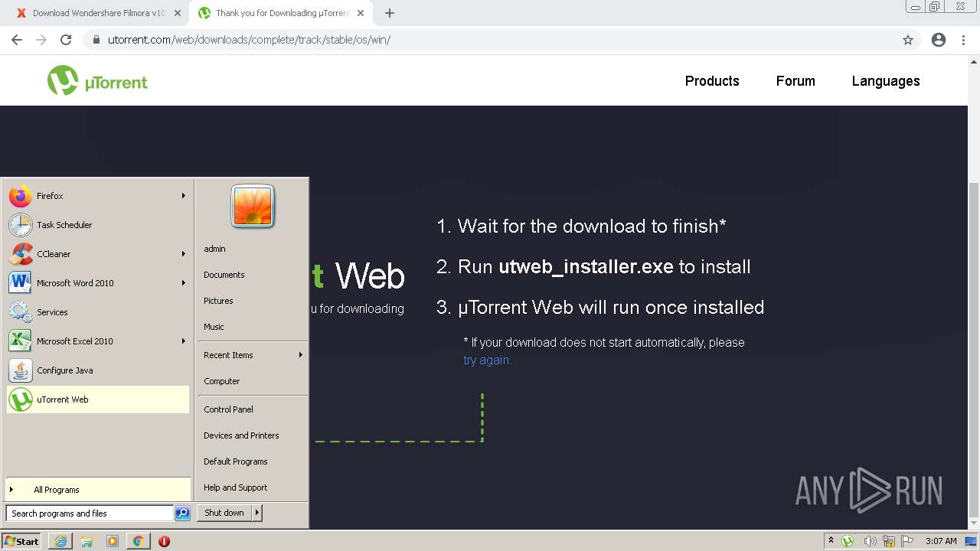Expand the CCleaner submenu arrow
The height and width of the screenshot is (551, 980).
click(183, 254)
